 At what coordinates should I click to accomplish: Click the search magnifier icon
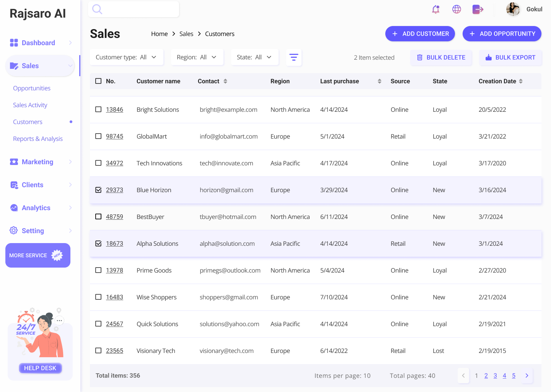(x=97, y=9)
